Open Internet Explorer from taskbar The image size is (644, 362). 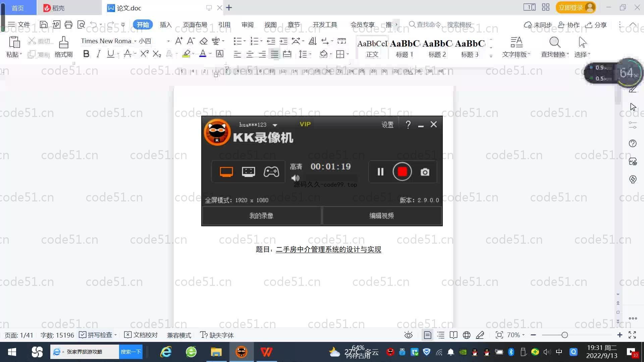pos(166,352)
